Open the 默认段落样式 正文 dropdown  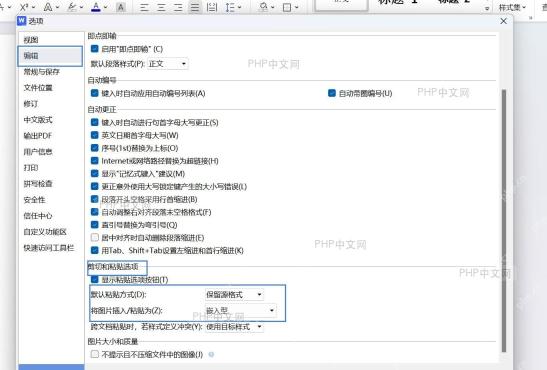pos(168,64)
